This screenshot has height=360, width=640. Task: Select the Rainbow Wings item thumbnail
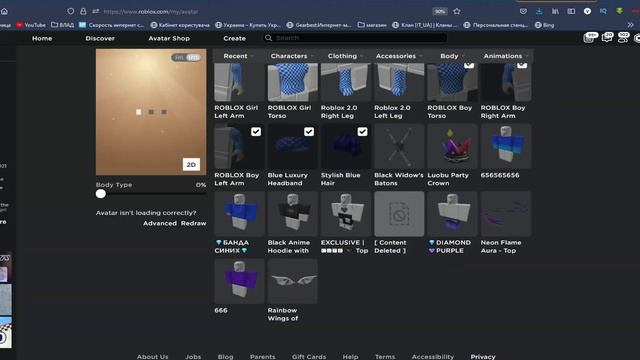(x=293, y=281)
